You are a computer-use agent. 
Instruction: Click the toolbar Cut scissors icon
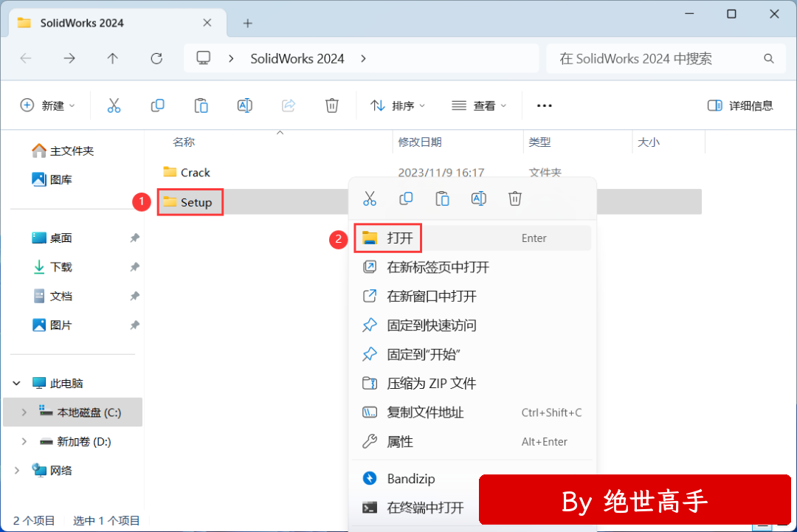[x=114, y=106]
